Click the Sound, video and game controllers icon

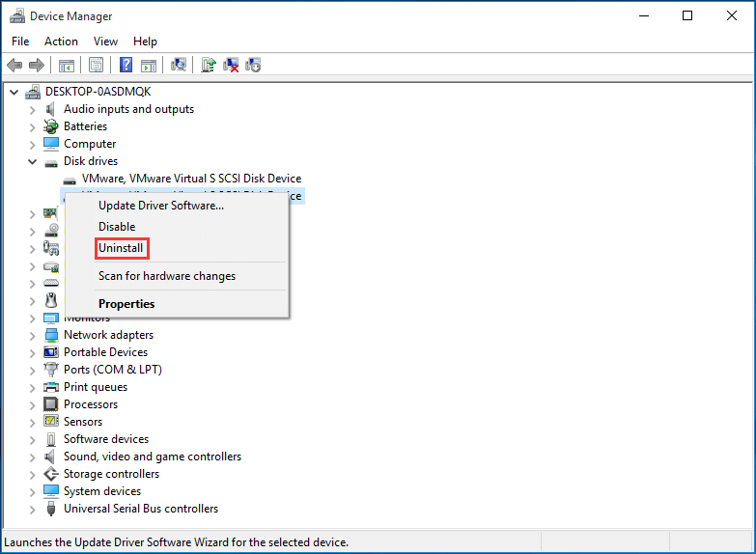pyautogui.click(x=50, y=457)
